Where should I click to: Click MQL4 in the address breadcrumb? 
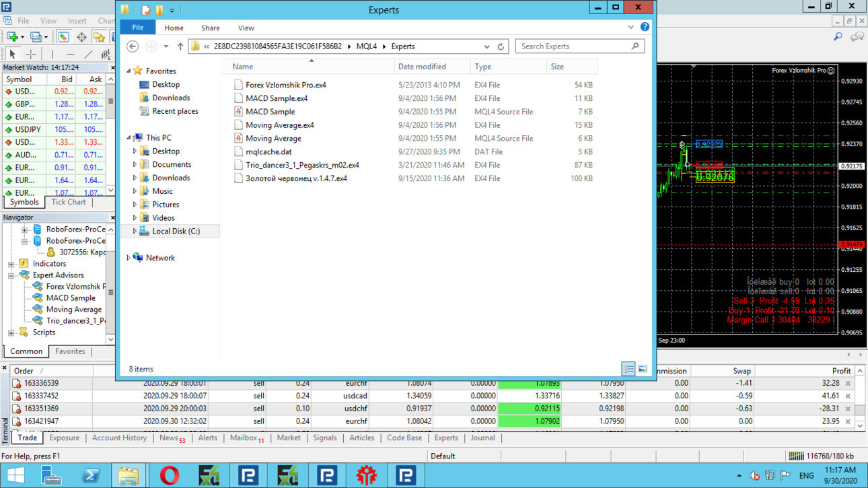click(367, 46)
